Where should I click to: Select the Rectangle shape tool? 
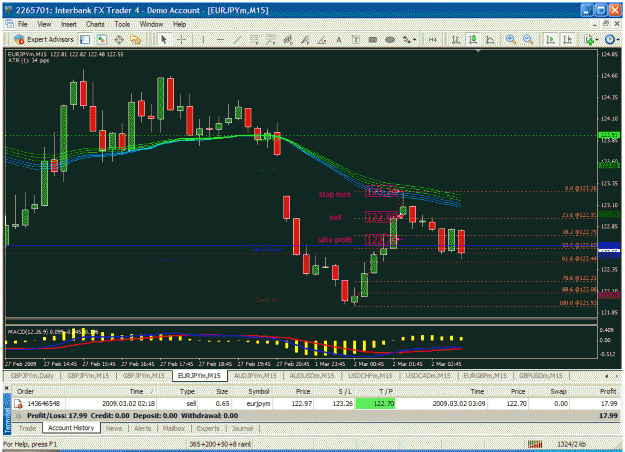click(x=373, y=39)
